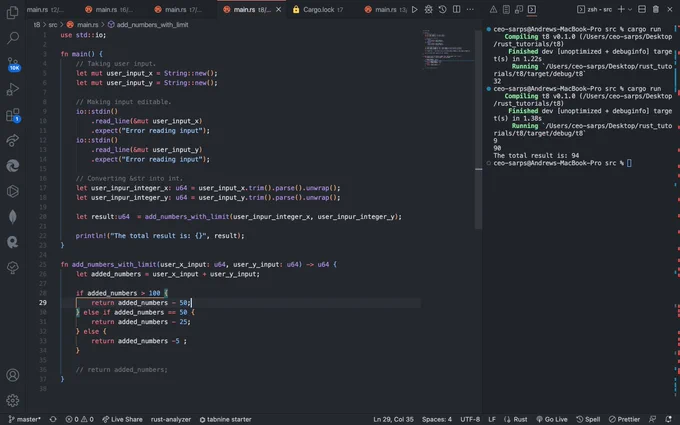This screenshot has height=425, width=680.
Task: Click t8 folder in breadcrumb
Action: pos(37,25)
